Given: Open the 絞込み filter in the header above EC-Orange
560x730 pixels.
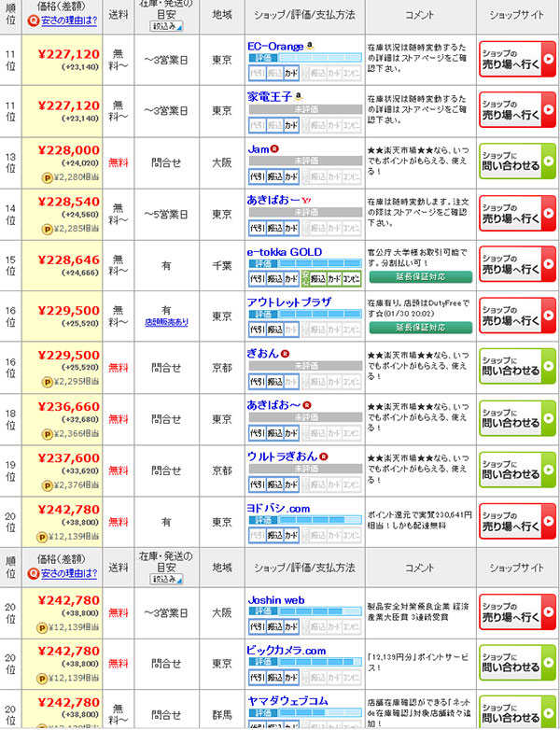Looking at the screenshot, I should tap(166, 26).
